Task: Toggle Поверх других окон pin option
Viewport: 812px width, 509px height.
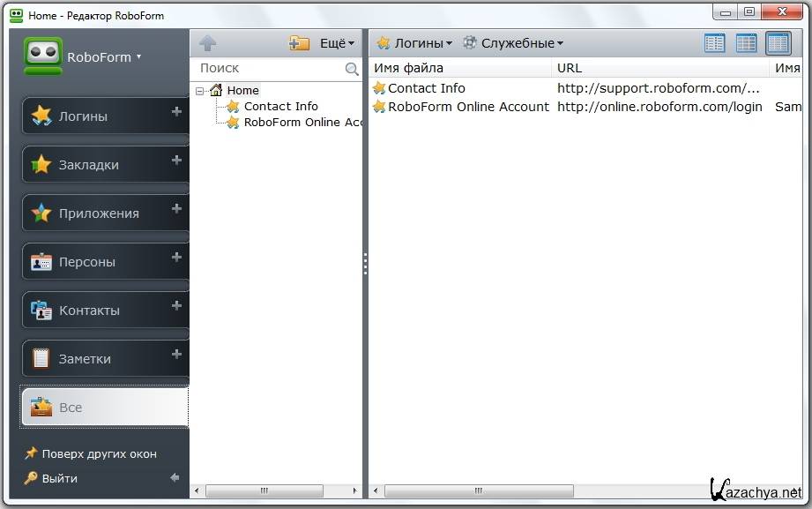Action: click(90, 453)
